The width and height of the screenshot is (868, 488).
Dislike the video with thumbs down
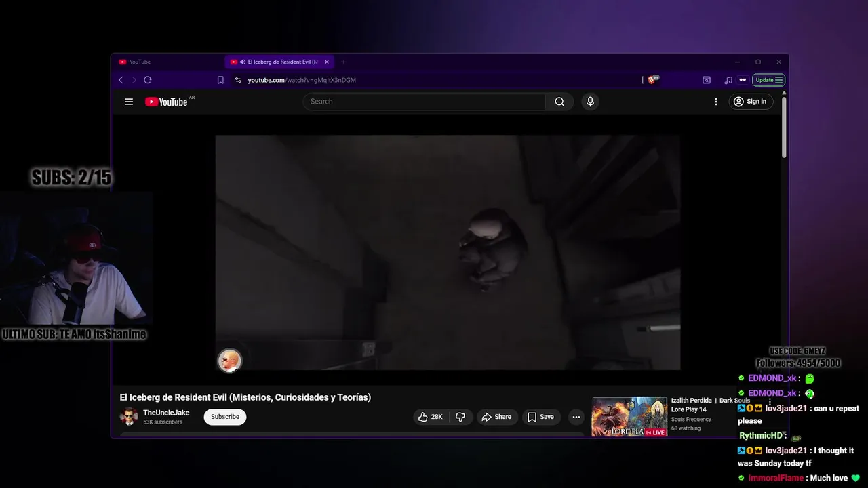click(460, 417)
